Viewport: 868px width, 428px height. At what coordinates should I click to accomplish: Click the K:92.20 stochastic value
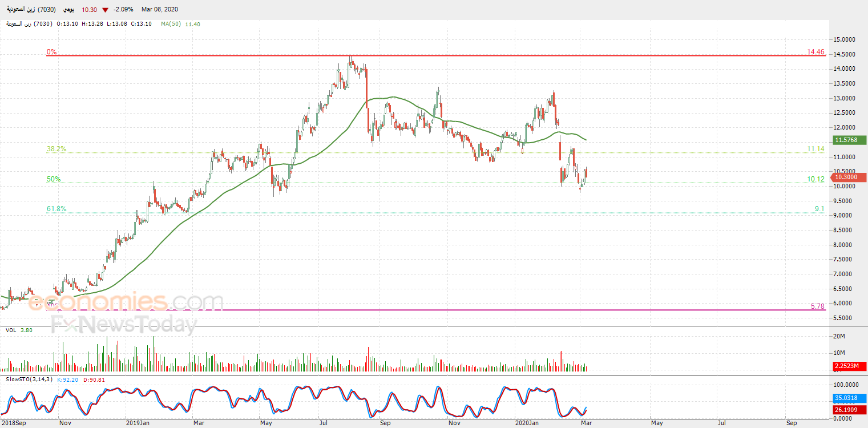tap(68, 379)
